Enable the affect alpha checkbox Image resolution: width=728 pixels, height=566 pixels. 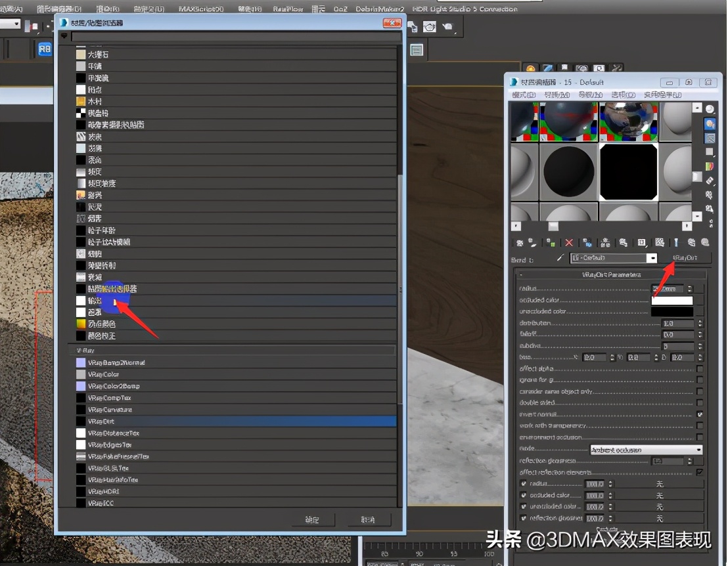pyautogui.click(x=699, y=368)
